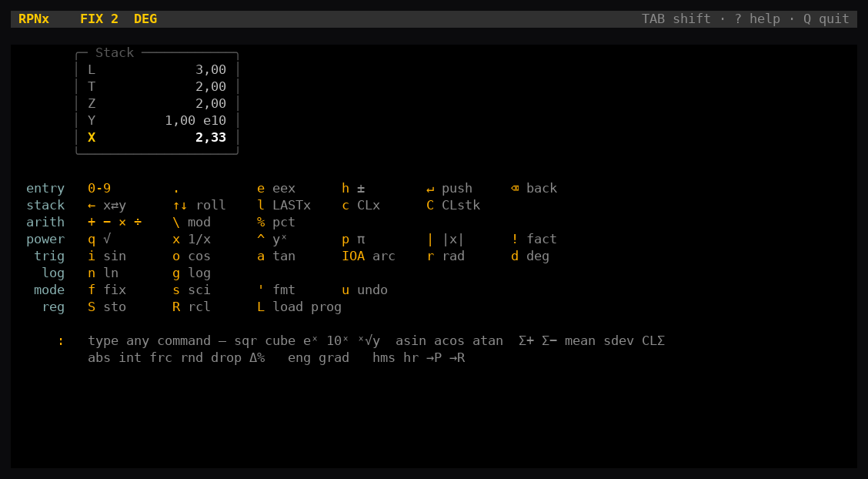Click the : command prompt key
868x479 pixels.
point(61,341)
